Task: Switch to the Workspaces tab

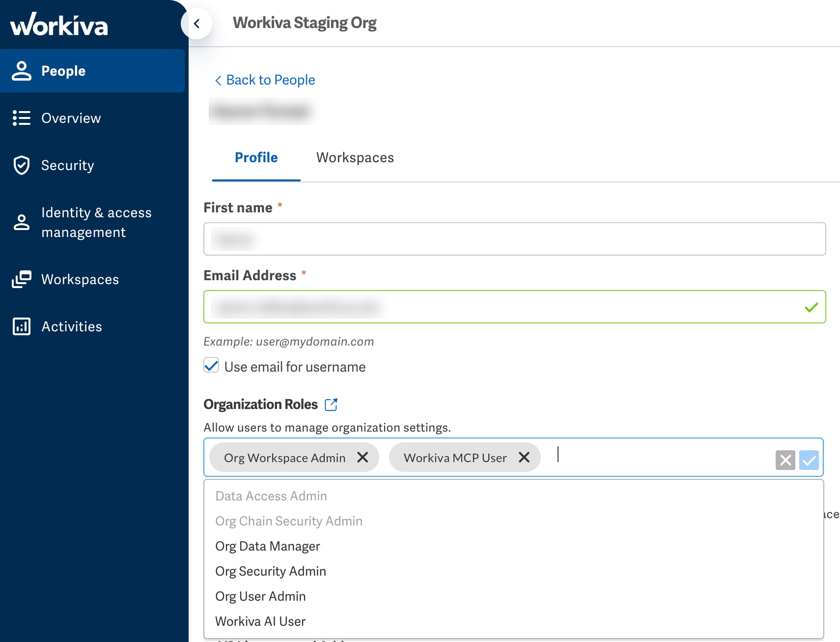Action: point(355,158)
